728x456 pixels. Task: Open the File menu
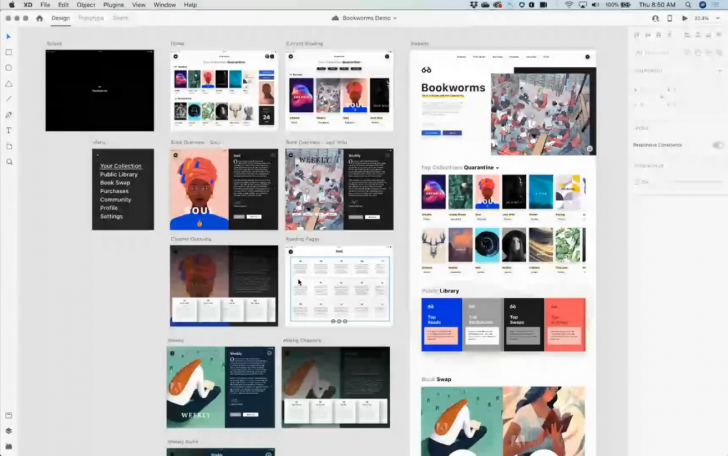click(45, 5)
